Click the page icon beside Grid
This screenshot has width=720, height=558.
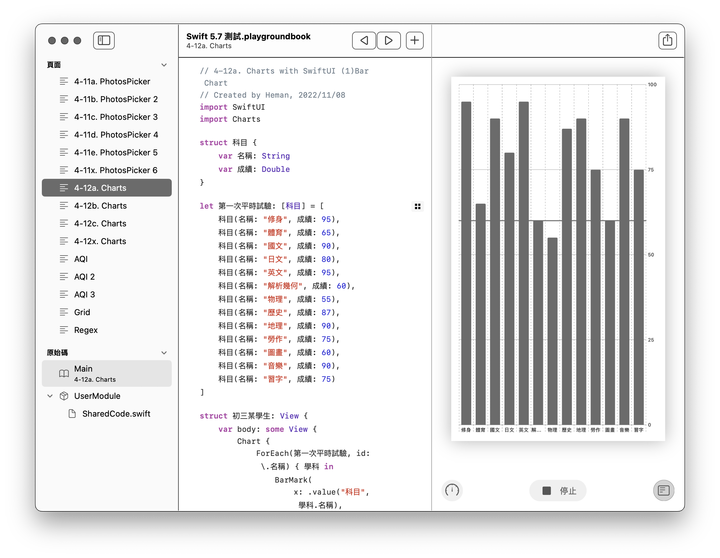click(x=64, y=312)
